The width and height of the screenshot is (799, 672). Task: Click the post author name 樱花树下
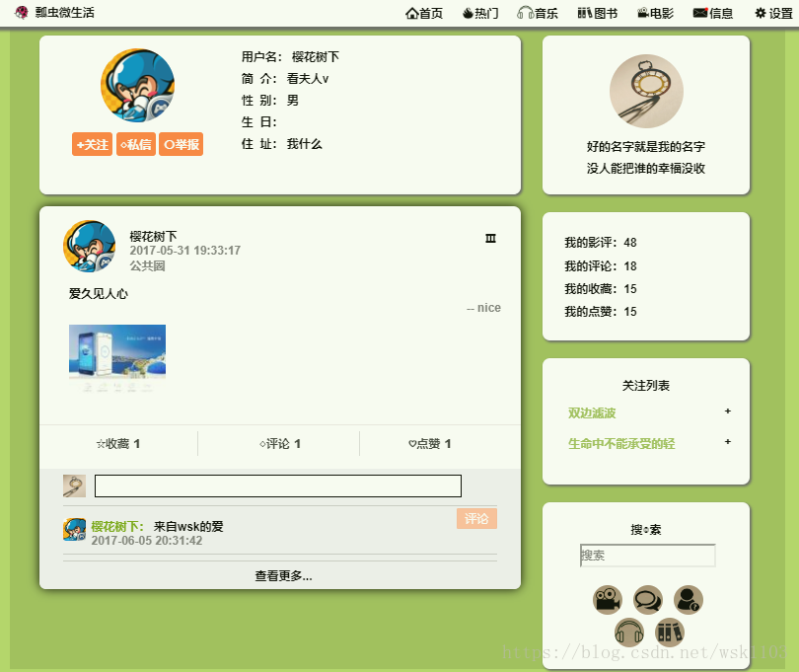coord(153,237)
